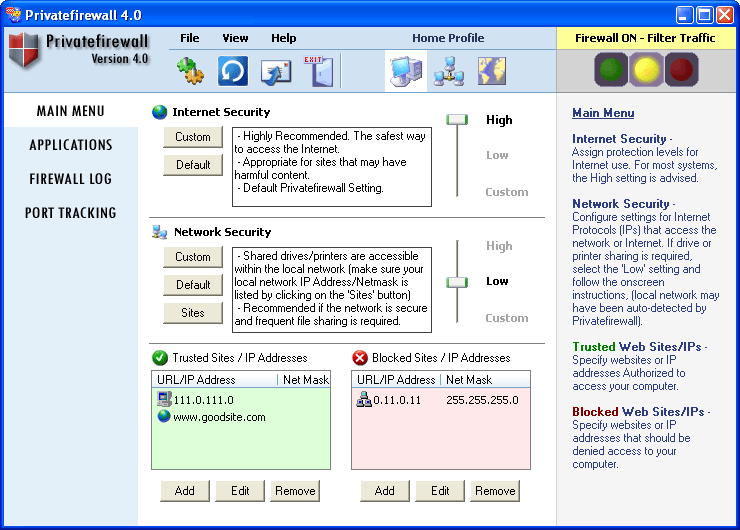This screenshot has height=530, width=740.
Task: Set Network Security level to Custom
Action: (x=506, y=318)
